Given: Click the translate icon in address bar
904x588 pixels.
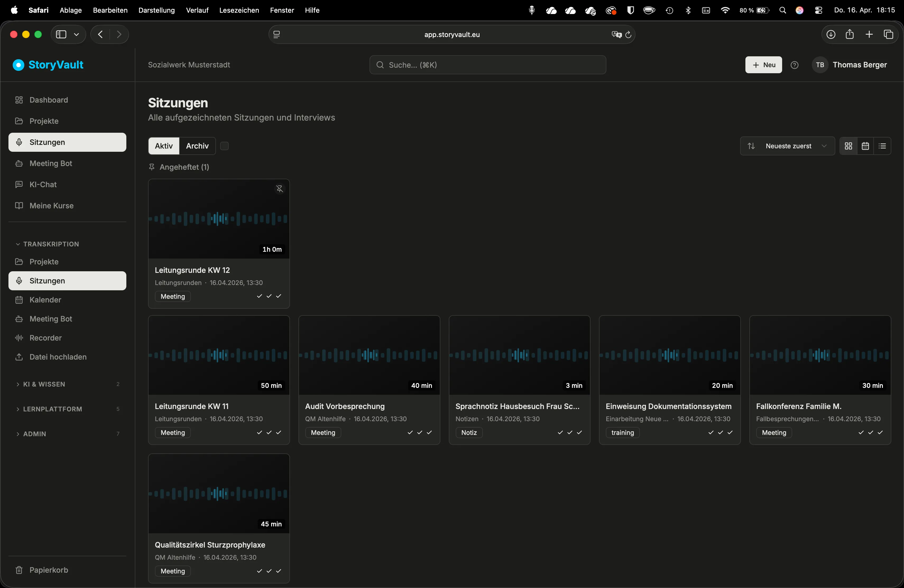Looking at the screenshot, I should pyautogui.click(x=616, y=35).
